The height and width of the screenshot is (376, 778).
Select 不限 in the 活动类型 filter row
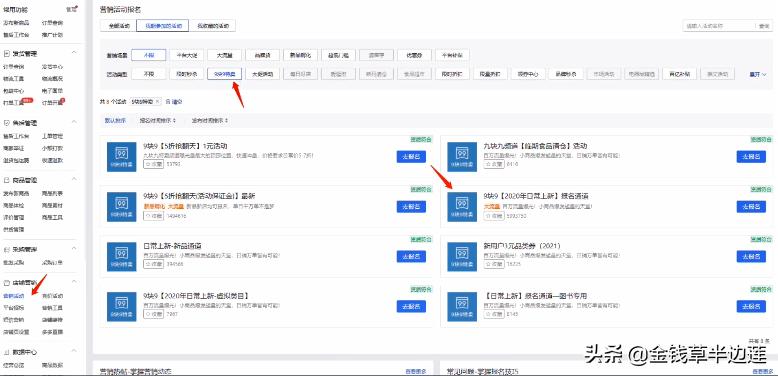pos(149,74)
